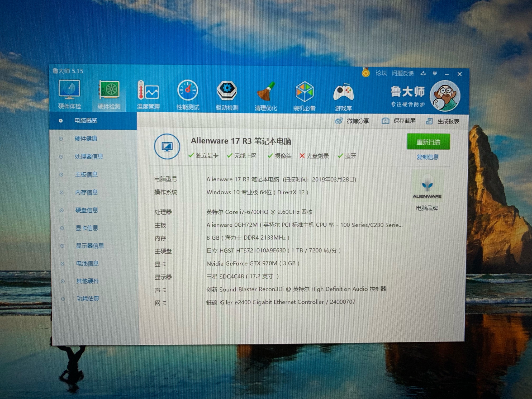Share via 微博分享
532x399 pixels.
(x=352, y=121)
